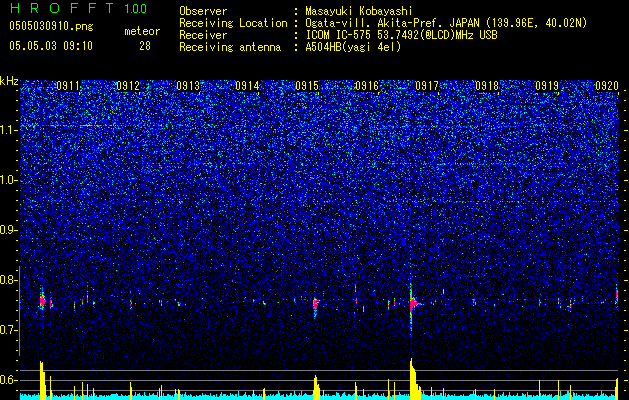Click the 0920 time marker

click(x=607, y=86)
